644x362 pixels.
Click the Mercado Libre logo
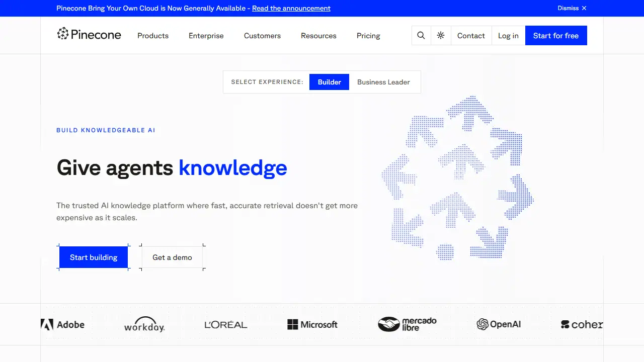point(408,324)
